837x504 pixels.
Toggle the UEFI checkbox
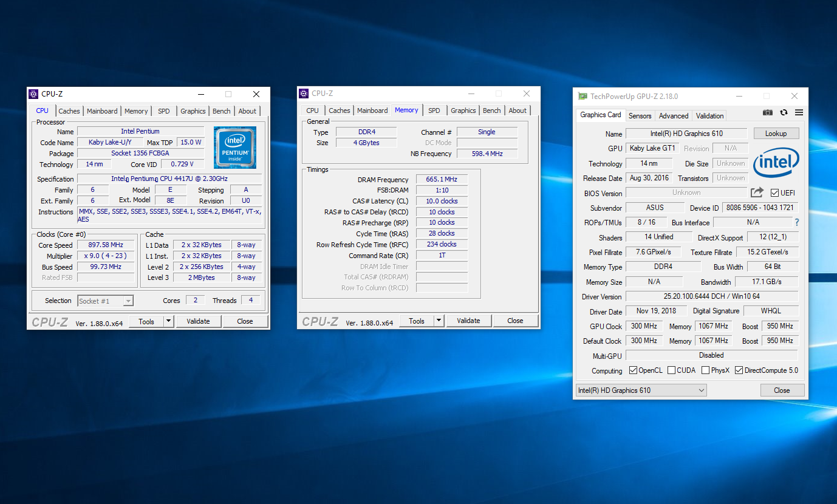tap(774, 193)
